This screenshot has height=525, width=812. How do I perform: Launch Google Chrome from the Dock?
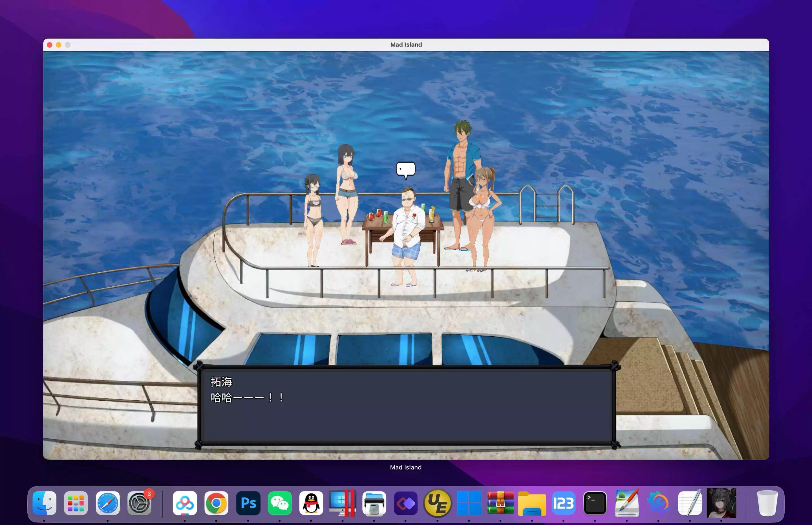tap(216, 503)
